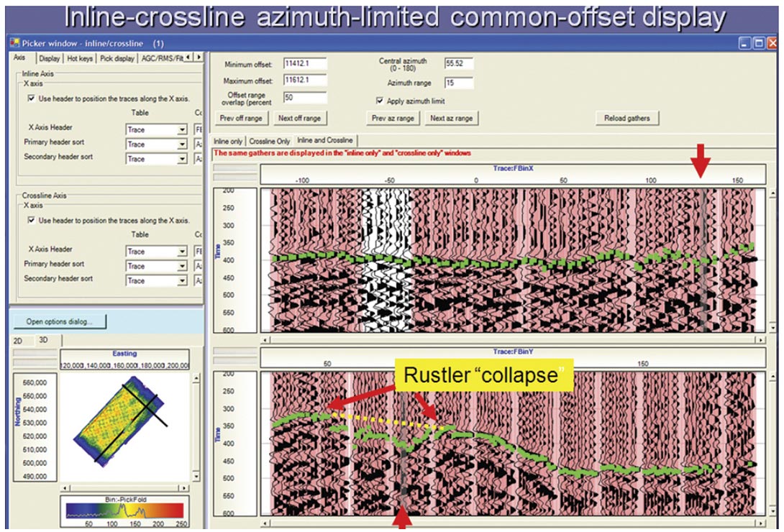Viewport: 784px width, 532px height.
Task: Switch to Crossline Only tab
Action: (270, 142)
